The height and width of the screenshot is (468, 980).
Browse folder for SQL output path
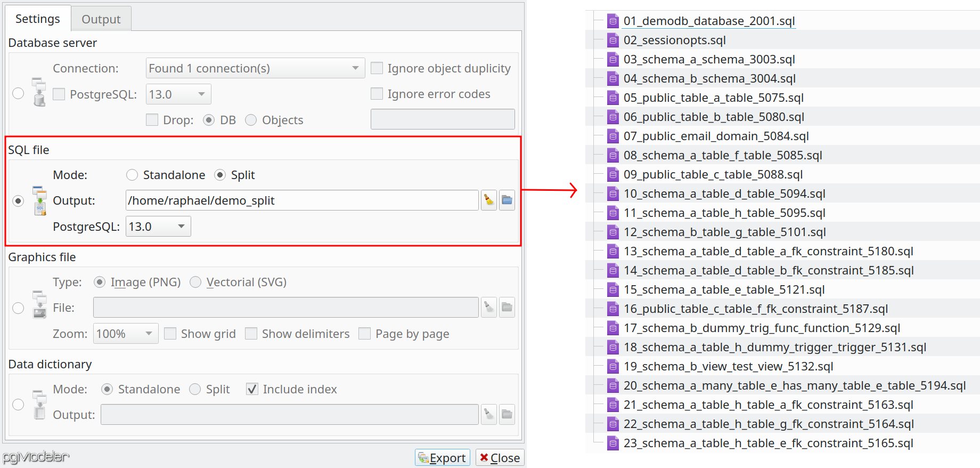coord(507,200)
